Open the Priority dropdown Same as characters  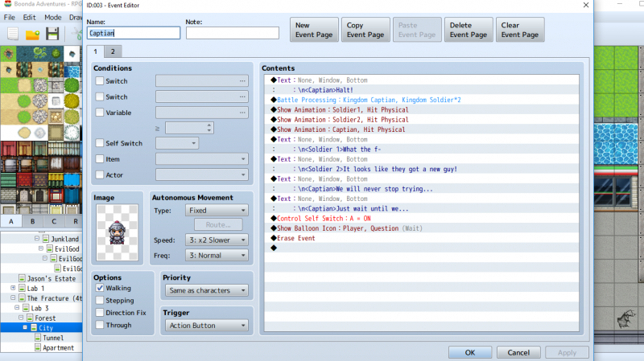coord(207,290)
